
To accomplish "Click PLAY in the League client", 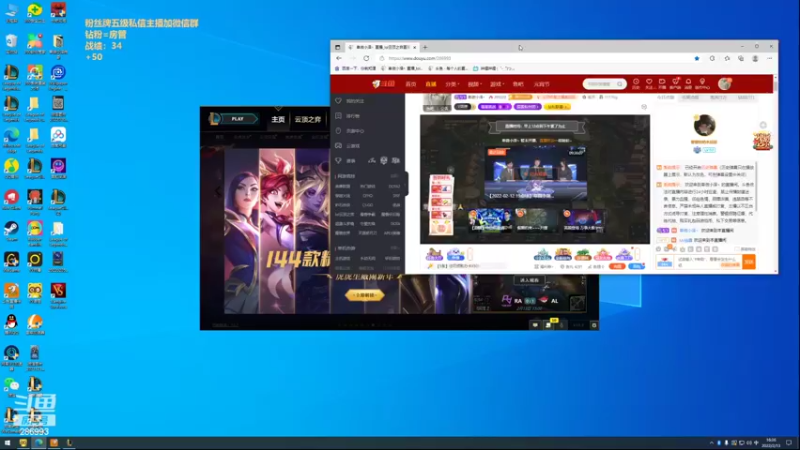I will click(x=237, y=119).
